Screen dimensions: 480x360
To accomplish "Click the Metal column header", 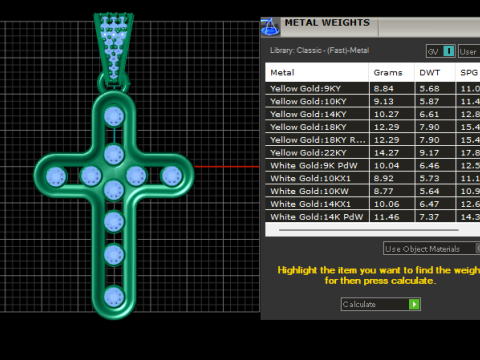I will pos(317,72).
